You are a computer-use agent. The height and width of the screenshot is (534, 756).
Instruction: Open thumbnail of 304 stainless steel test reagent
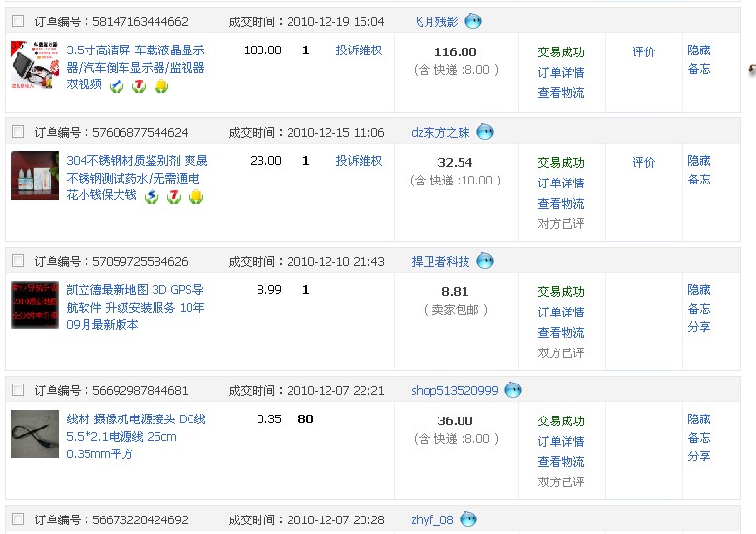(x=35, y=176)
